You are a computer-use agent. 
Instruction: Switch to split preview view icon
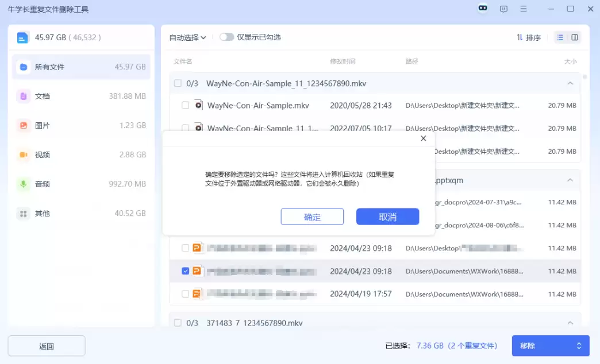click(x=574, y=37)
